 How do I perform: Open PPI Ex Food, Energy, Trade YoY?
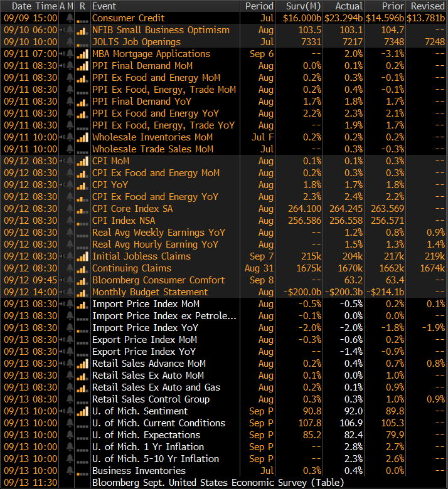(x=163, y=125)
